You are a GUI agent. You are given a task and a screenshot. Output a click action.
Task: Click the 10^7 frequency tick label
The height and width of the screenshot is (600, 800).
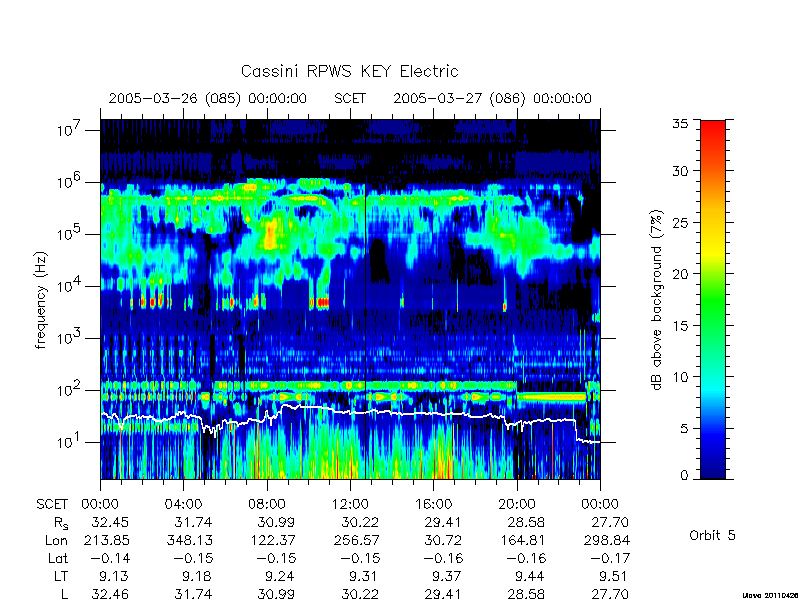pyautogui.click(x=70, y=130)
